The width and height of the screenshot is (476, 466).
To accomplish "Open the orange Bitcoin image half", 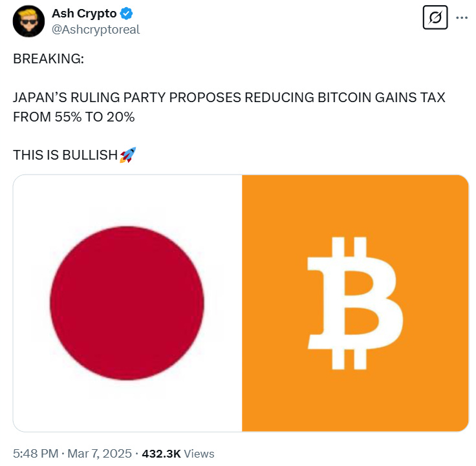I will [355, 303].
